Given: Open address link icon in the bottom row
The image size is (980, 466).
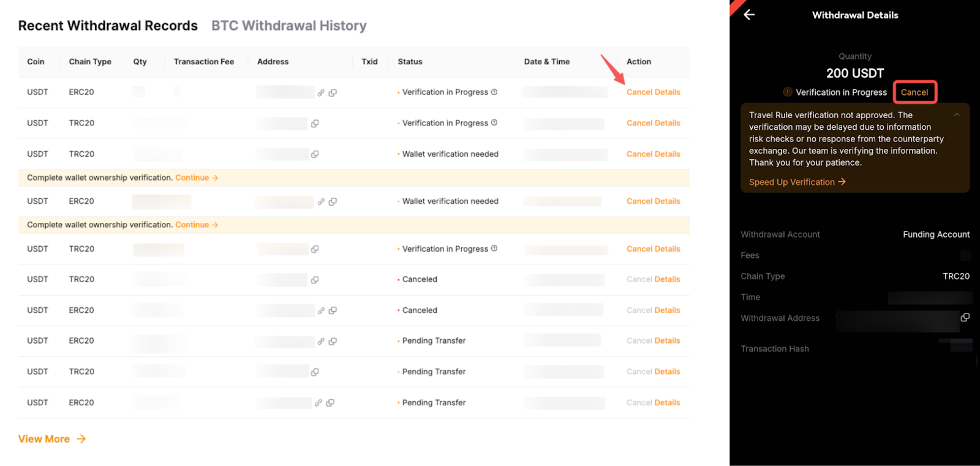Looking at the screenshot, I should coord(318,403).
